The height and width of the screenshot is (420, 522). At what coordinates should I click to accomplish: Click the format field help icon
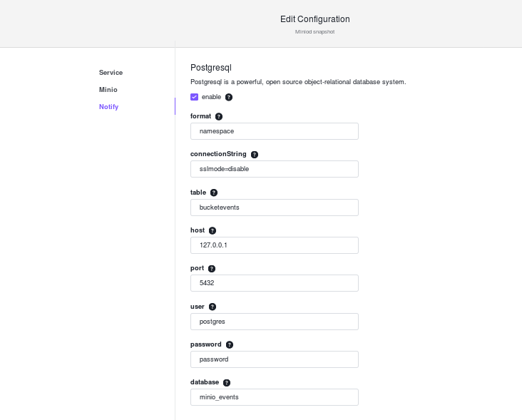(x=219, y=116)
